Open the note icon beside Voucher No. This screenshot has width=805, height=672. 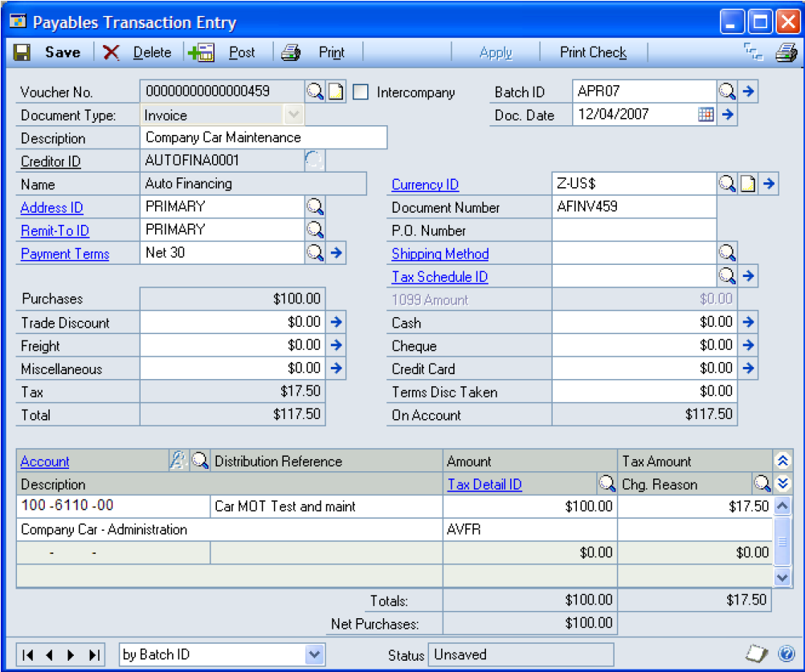click(x=335, y=92)
